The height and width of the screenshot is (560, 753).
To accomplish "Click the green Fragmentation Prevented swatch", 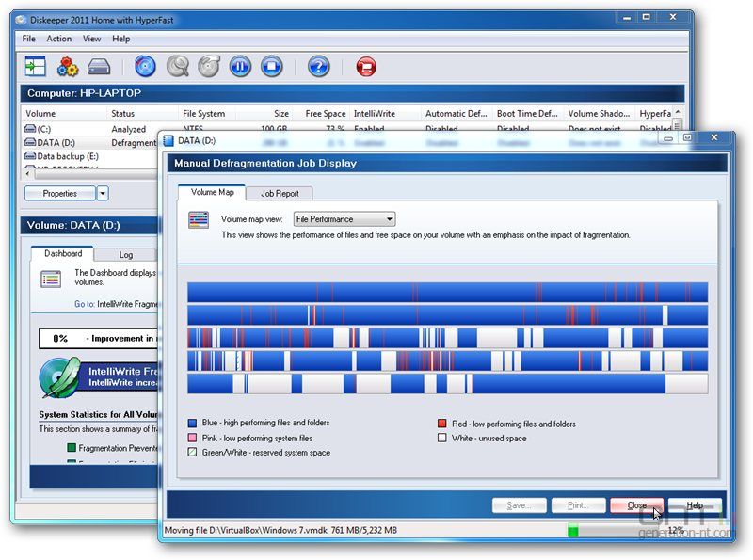I will (x=72, y=448).
